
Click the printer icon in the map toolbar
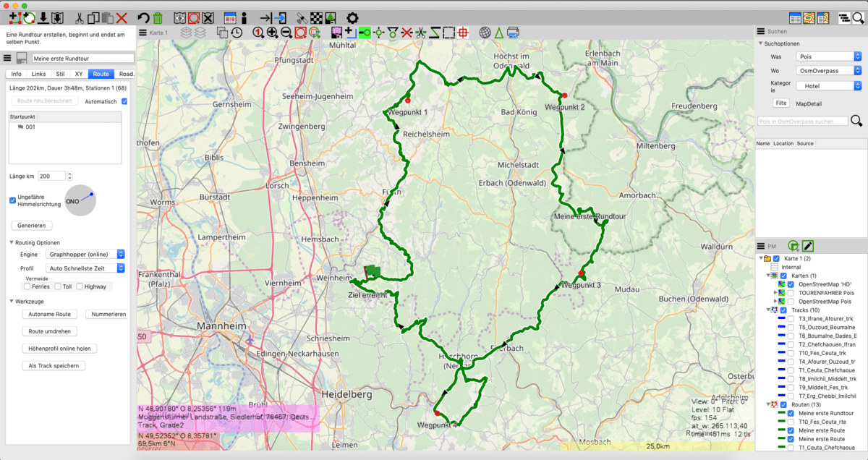tap(513, 33)
